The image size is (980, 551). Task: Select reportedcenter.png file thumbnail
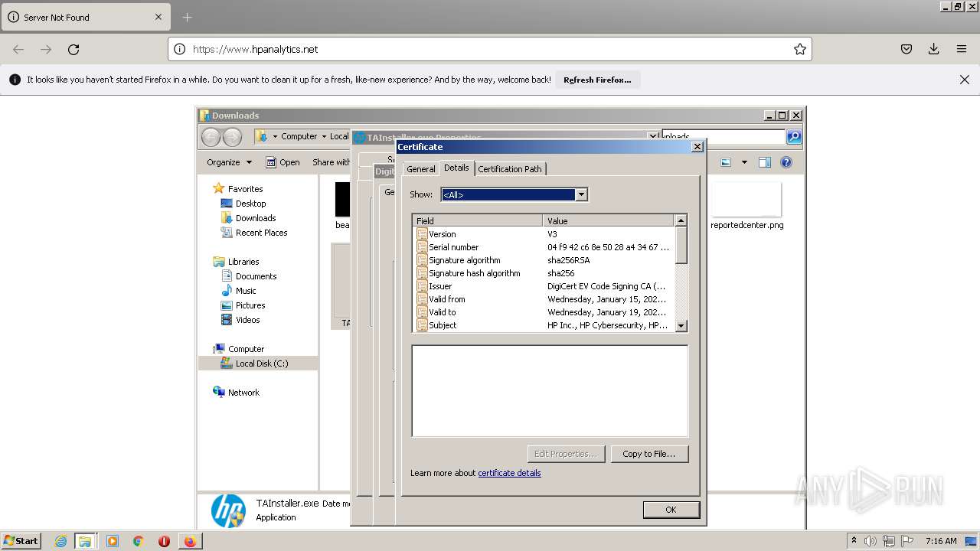coord(746,206)
